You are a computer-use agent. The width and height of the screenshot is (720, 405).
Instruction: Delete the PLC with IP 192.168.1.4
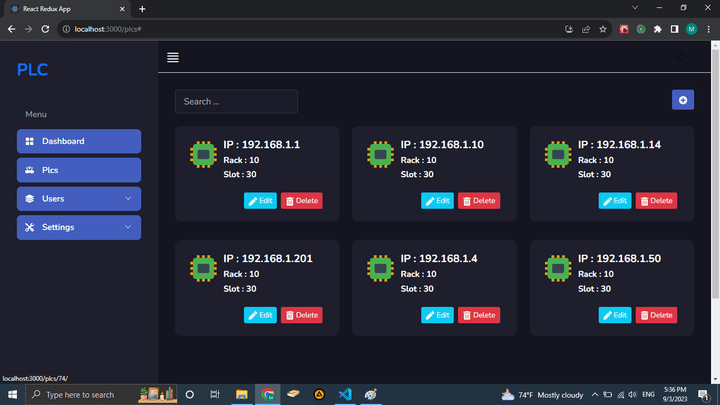[x=479, y=315]
